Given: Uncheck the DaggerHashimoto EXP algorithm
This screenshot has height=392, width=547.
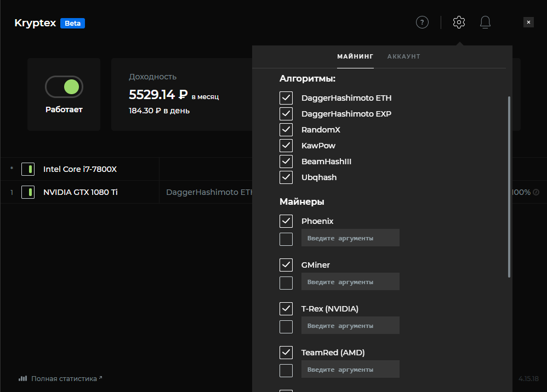Looking at the screenshot, I should tap(286, 113).
